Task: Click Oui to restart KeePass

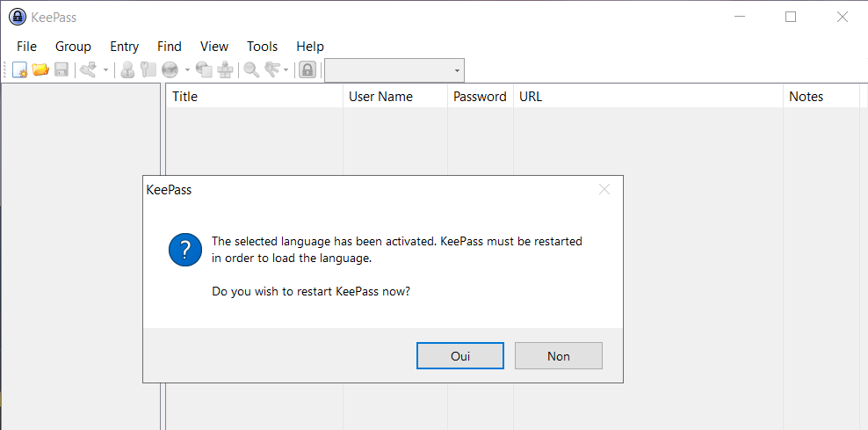Action: click(x=460, y=356)
